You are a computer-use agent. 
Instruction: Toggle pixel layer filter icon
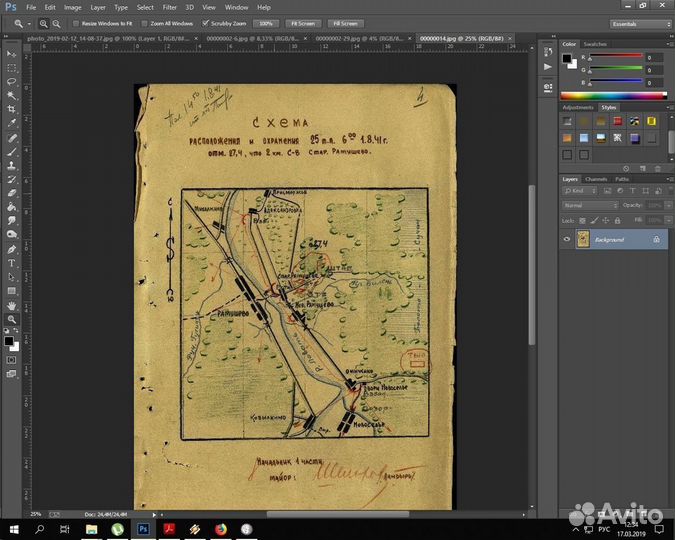607,191
